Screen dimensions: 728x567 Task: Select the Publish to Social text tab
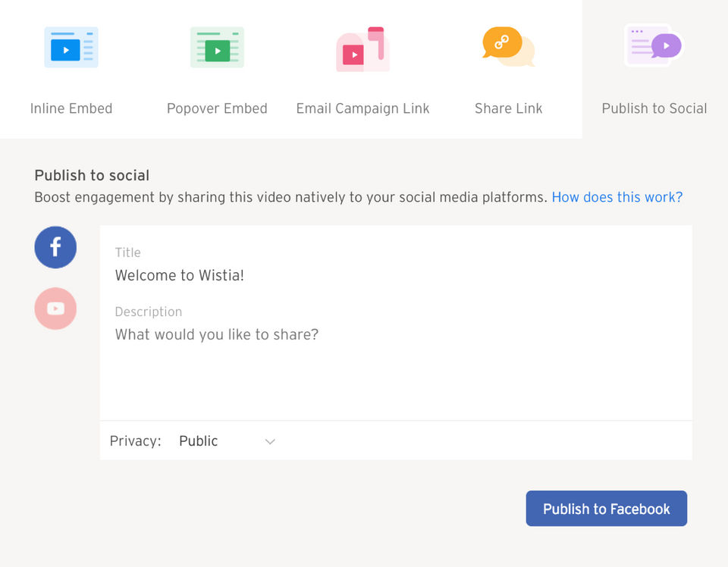654,108
